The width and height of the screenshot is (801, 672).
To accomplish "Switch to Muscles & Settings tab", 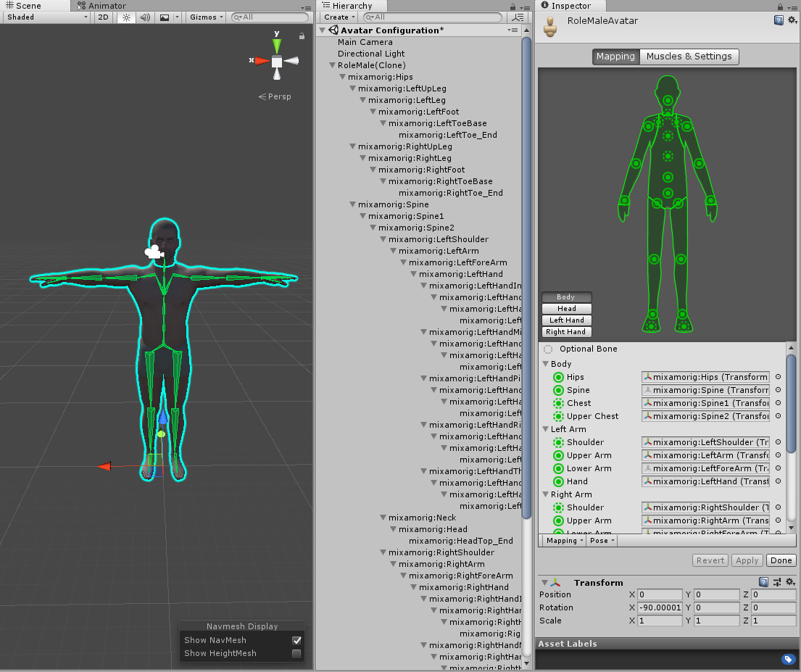I will (x=689, y=57).
